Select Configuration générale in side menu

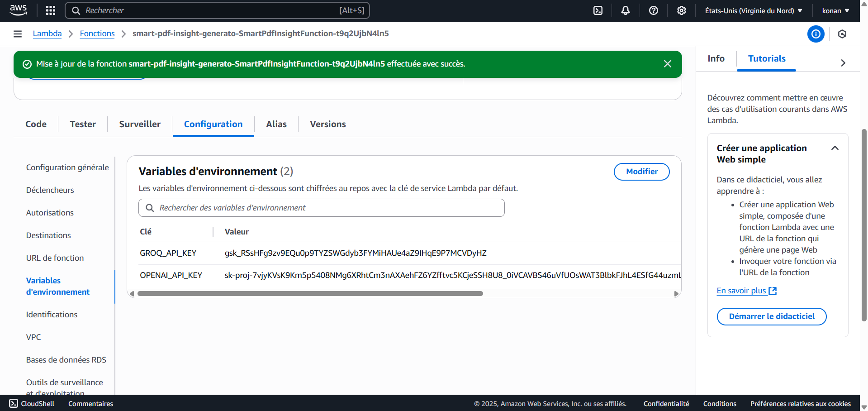click(67, 167)
